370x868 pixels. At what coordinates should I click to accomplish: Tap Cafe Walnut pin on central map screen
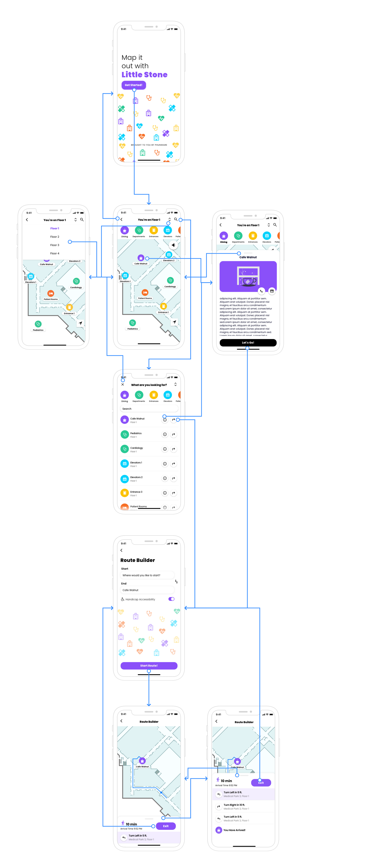pos(141,258)
